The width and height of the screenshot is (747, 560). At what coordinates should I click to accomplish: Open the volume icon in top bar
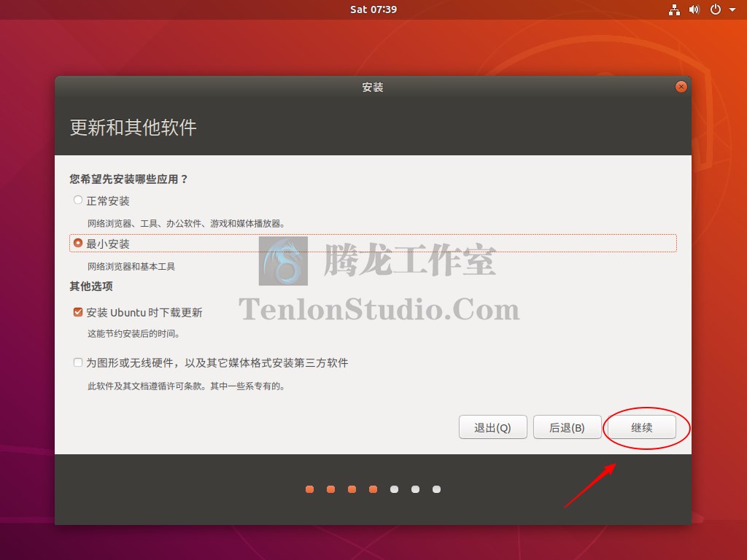pyautogui.click(x=694, y=9)
